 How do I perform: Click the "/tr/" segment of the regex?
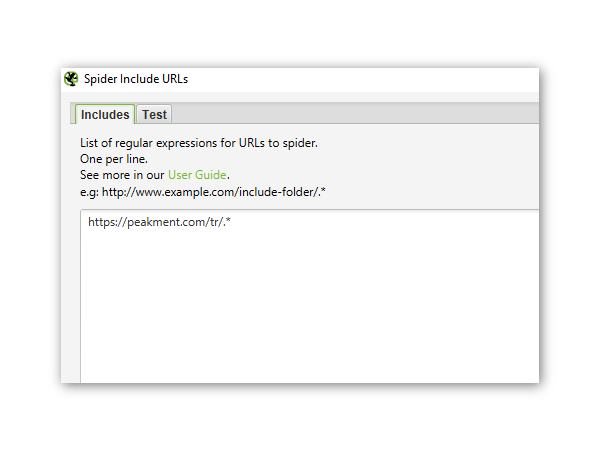[211, 222]
